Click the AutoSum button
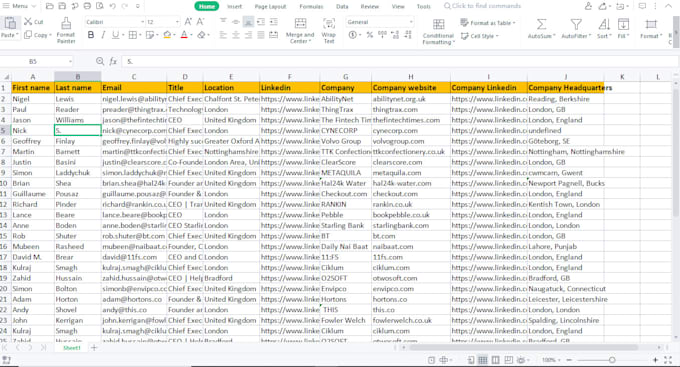Screen dimensions: 680x367 tap(541, 29)
